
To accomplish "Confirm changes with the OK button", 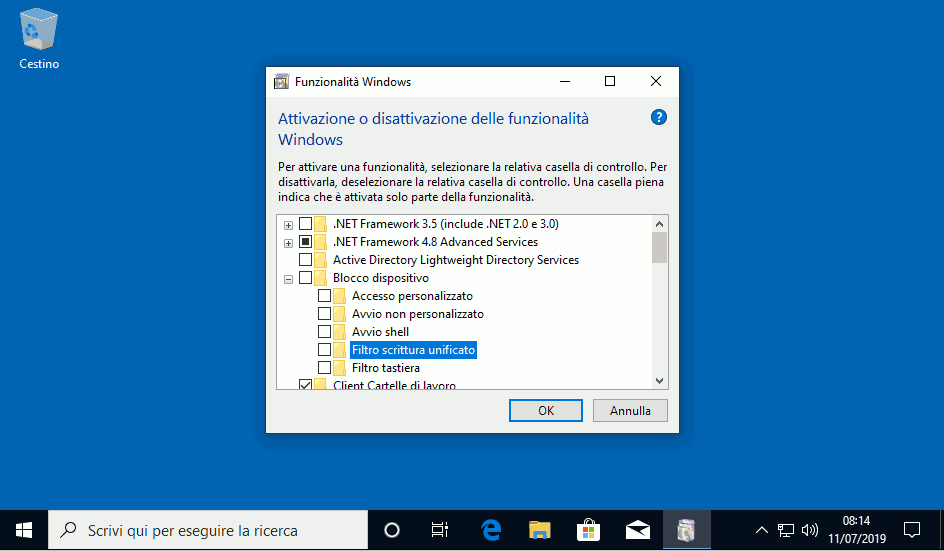I will (x=545, y=411).
